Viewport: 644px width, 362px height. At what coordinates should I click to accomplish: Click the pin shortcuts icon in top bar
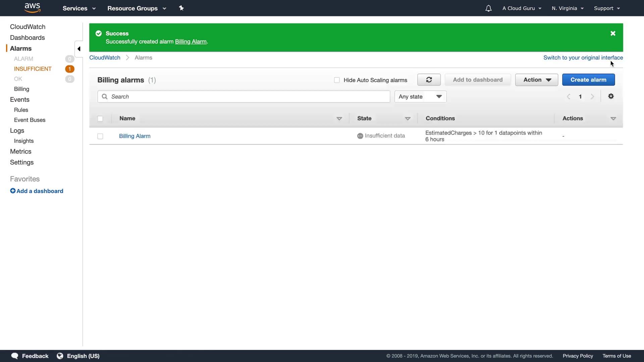181,8
